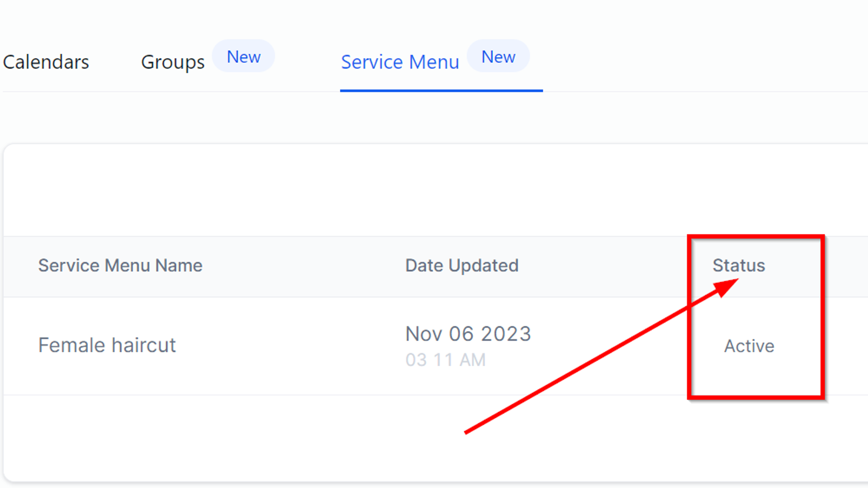Click the New badge beside Service Menu

point(498,56)
